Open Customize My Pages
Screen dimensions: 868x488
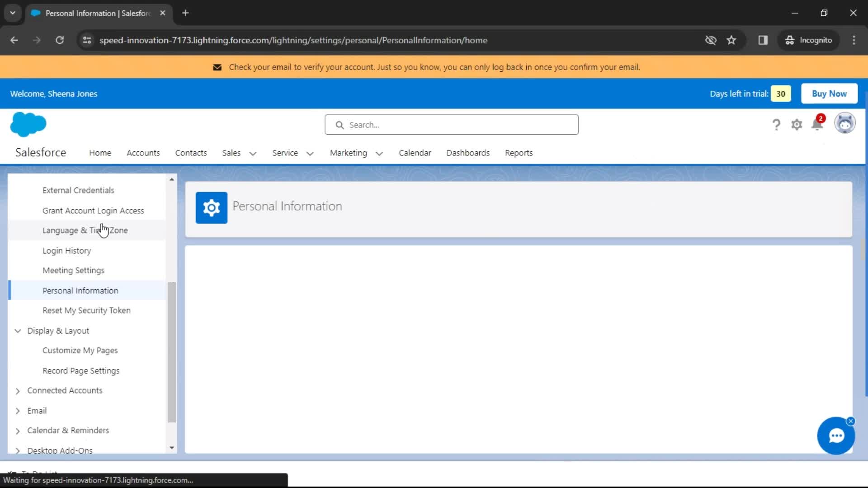click(80, 351)
